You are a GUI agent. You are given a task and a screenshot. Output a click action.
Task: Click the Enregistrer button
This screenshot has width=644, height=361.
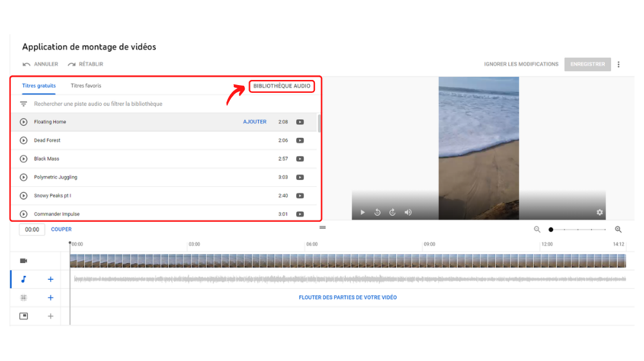[x=587, y=64]
